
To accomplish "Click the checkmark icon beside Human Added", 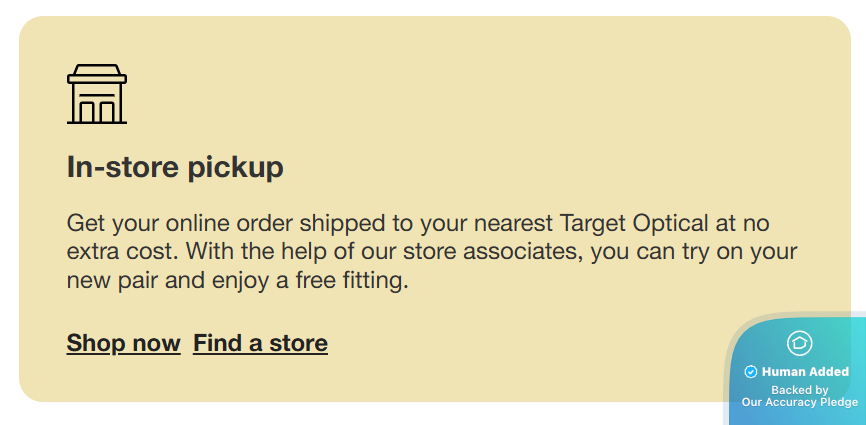I will [x=751, y=372].
